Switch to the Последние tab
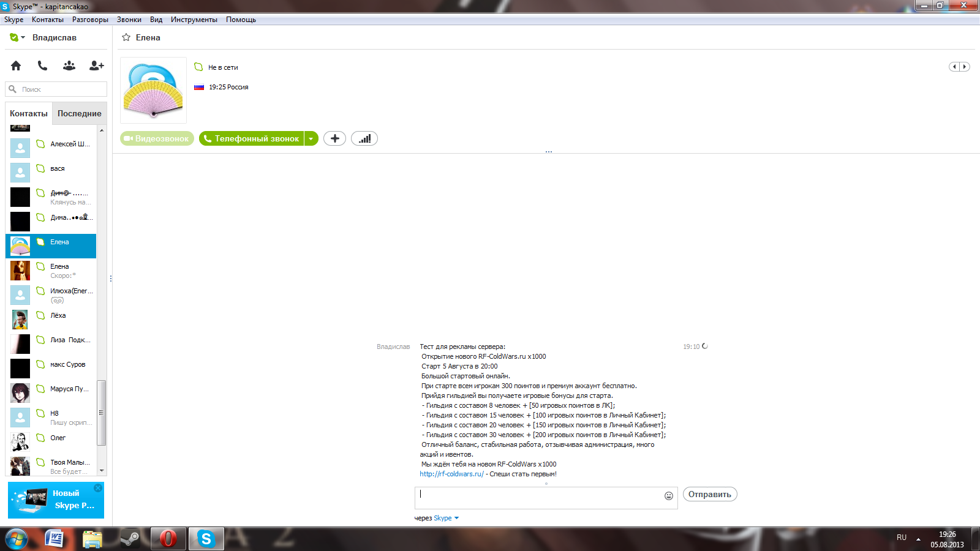The width and height of the screenshot is (980, 551). click(x=80, y=113)
